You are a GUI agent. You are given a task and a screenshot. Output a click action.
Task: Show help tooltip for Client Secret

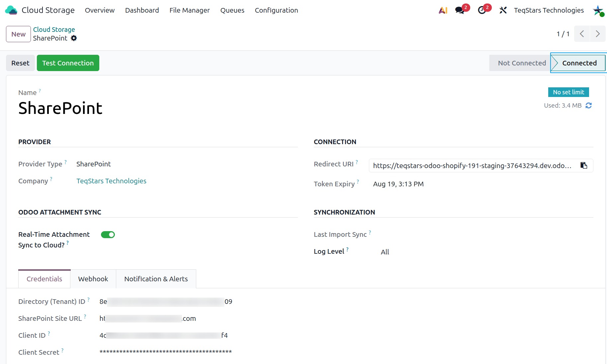[x=62, y=350]
